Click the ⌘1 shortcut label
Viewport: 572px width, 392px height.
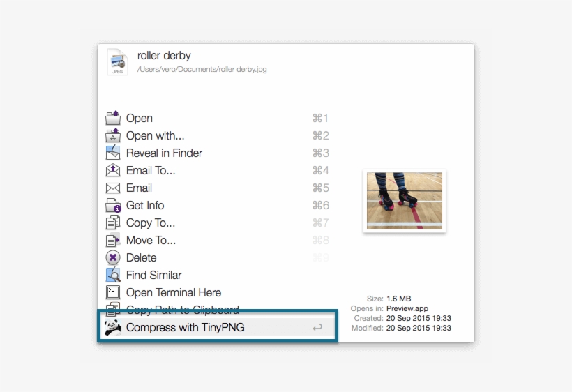(320, 118)
